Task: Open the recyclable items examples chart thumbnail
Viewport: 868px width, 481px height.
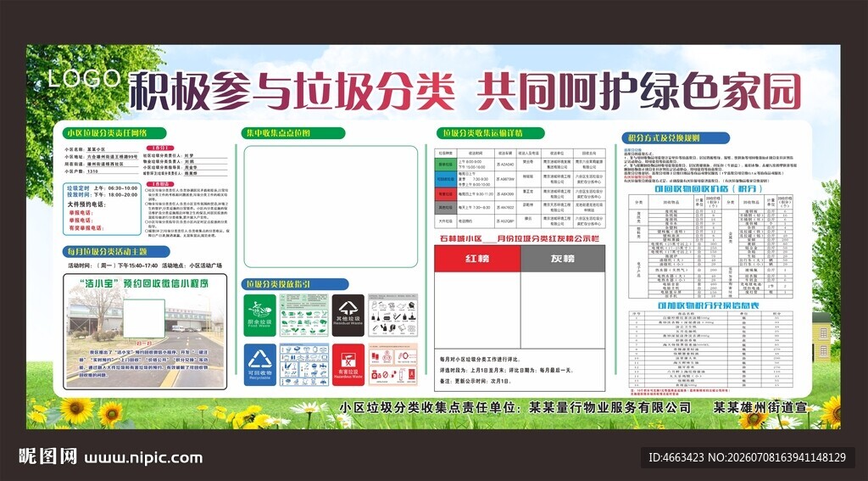Action: coord(304,365)
